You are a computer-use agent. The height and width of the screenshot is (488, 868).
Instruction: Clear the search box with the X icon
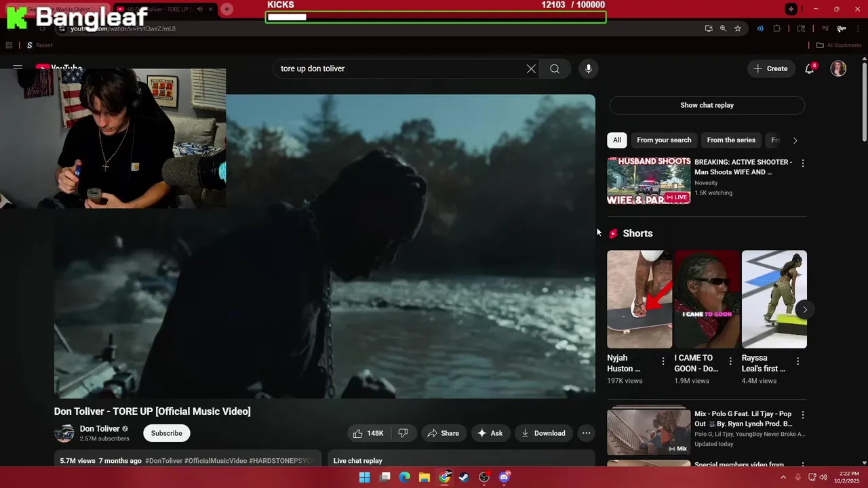pyautogui.click(x=531, y=68)
